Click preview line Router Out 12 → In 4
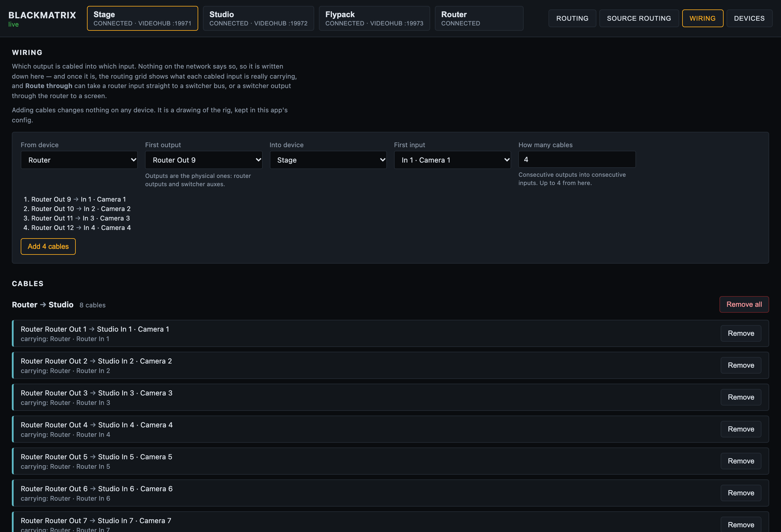The image size is (781, 532). click(x=81, y=227)
